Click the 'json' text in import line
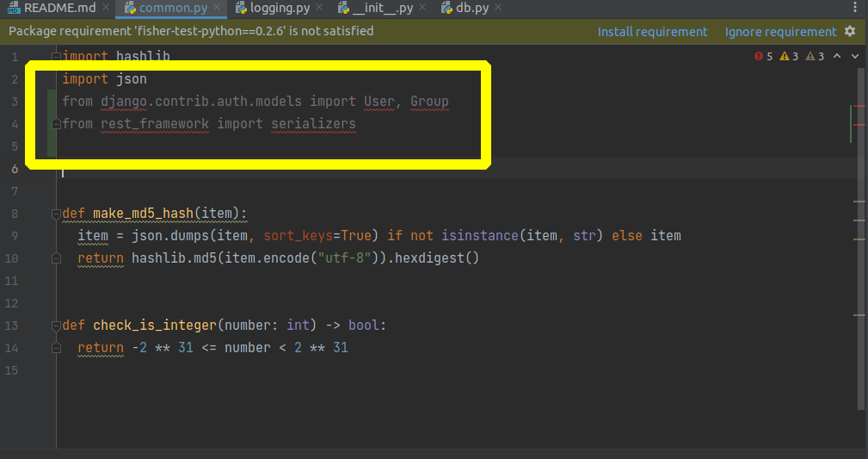This screenshot has width=868, height=459. (132, 78)
